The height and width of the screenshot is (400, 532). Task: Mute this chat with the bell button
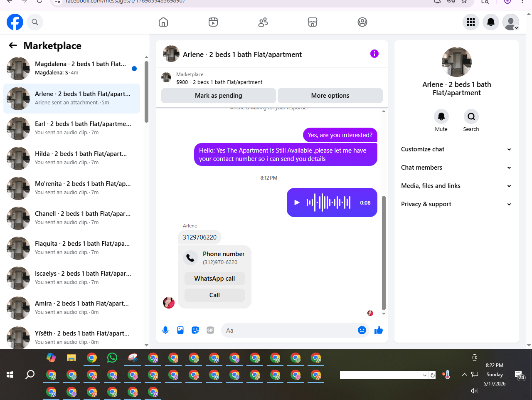pyautogui.click(x=441, y=116)
